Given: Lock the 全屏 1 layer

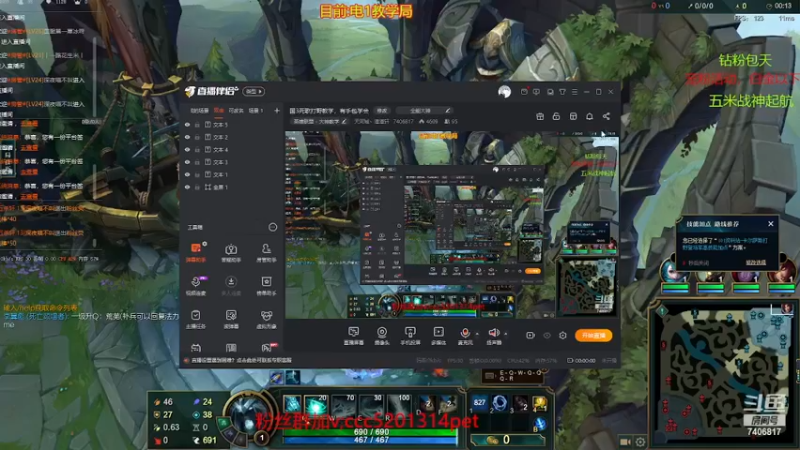Looking at the screenshot, I should click(x=197, y=187).
